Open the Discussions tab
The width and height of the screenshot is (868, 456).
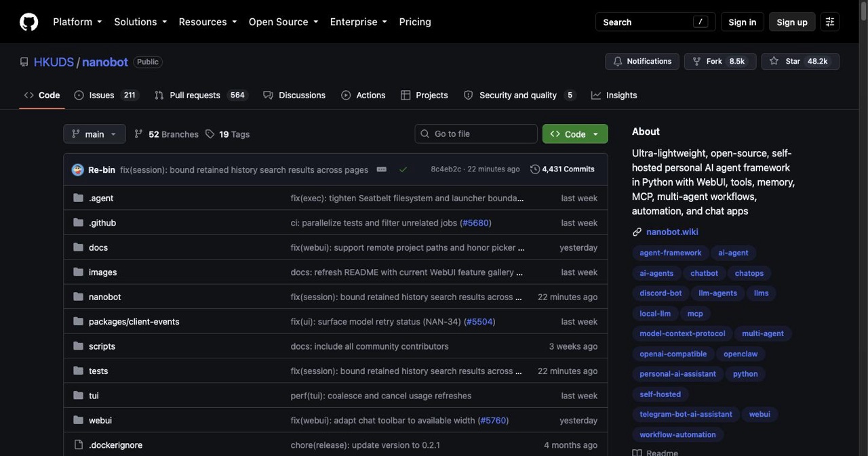click(294, 96)
